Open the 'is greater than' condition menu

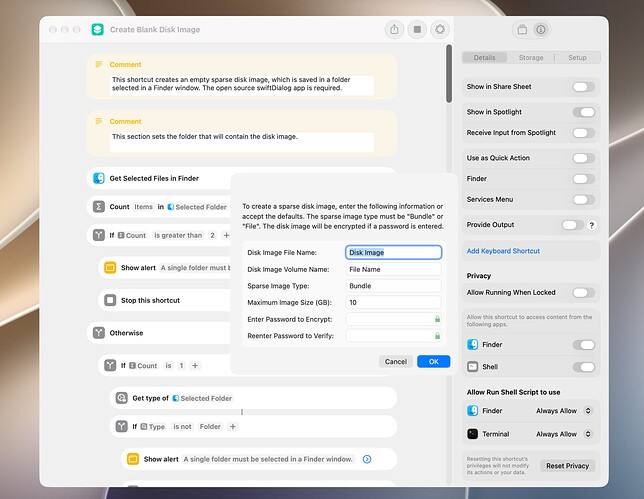coord(178,235)
